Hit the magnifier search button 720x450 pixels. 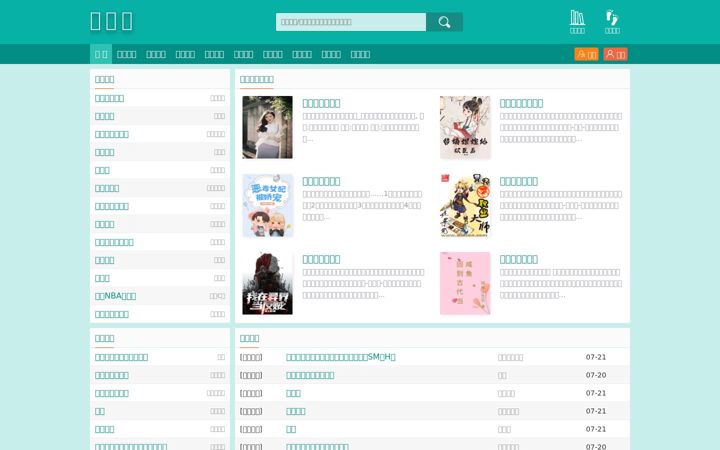[444, 22]
